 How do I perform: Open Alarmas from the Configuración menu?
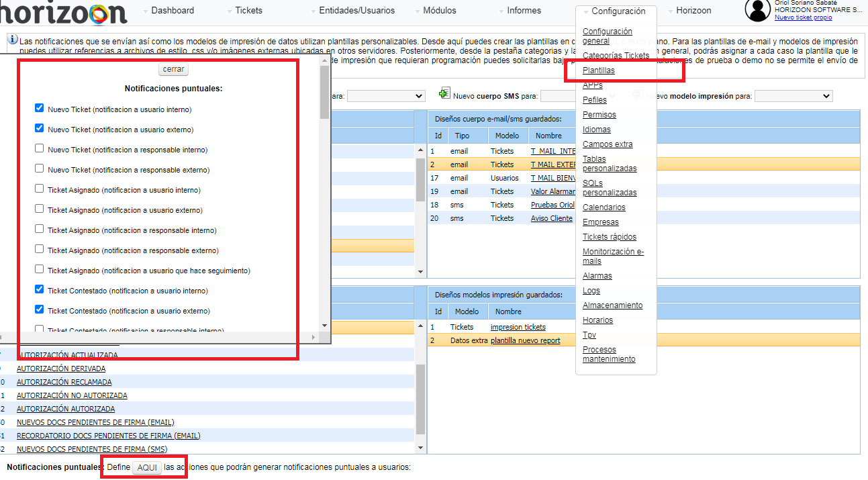[597, 276]
